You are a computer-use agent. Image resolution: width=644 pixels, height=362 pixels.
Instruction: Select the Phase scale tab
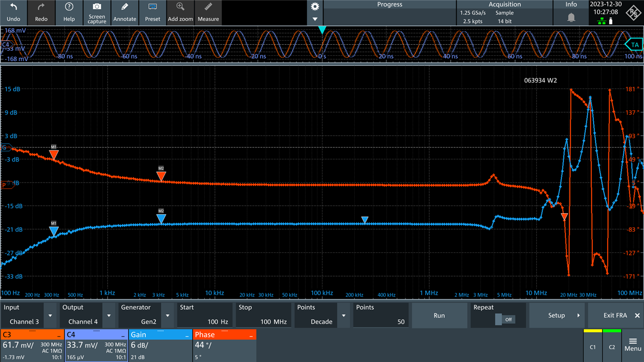pos(224,335)
